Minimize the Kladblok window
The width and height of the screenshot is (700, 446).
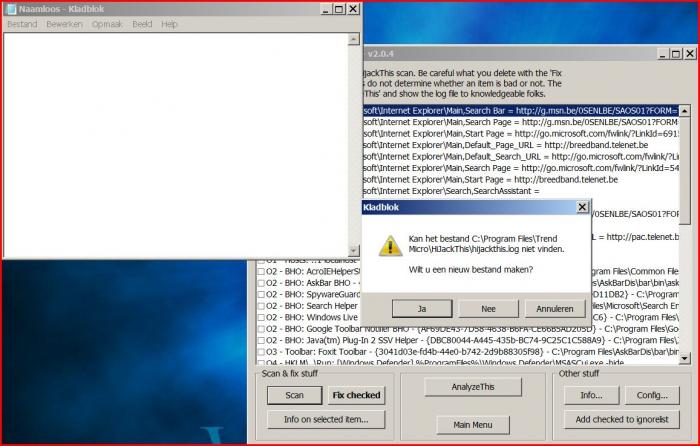tap(326, 9)
